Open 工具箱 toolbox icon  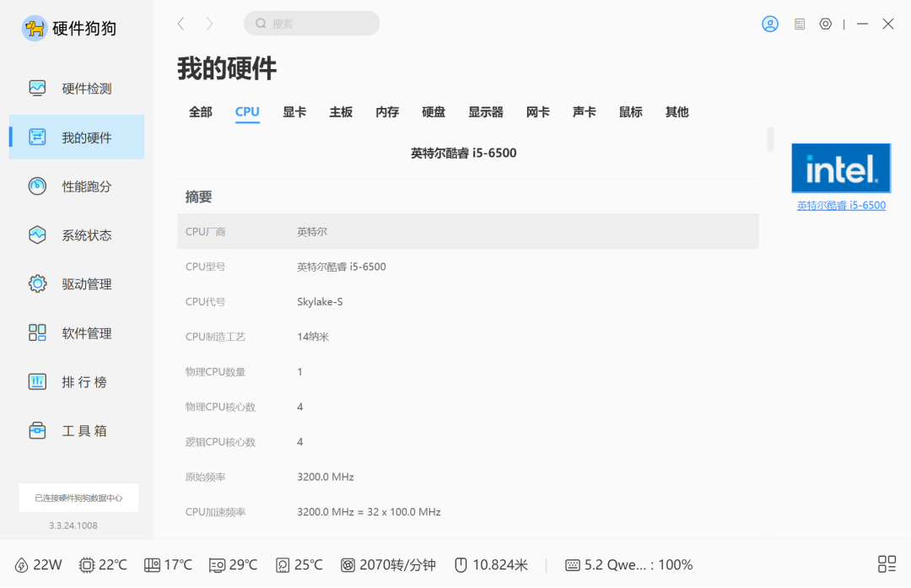coord(37,430)
